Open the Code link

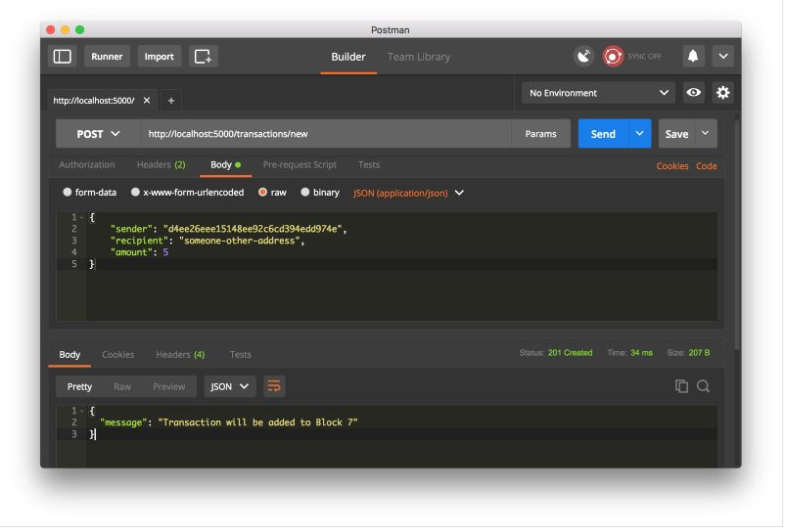(707, 166)
